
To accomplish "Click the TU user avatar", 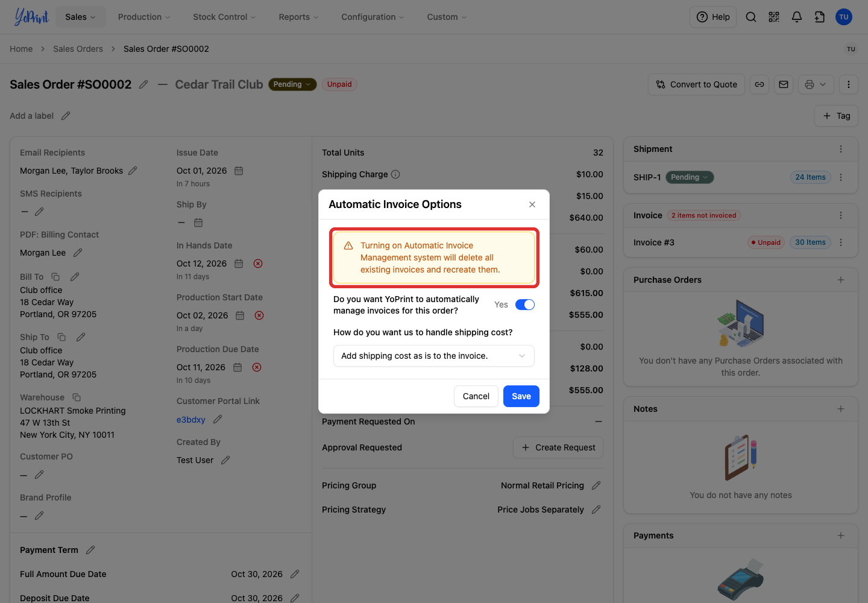I will point(844,17).
